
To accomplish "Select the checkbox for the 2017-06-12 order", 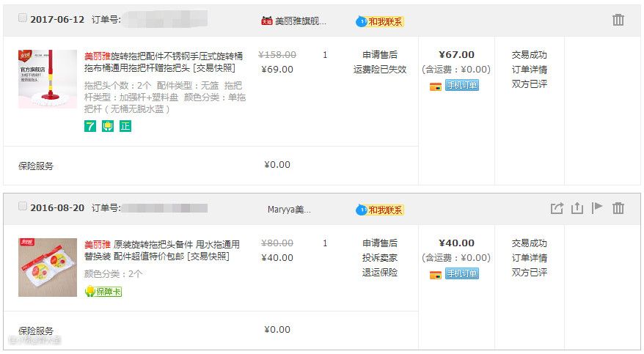I will pyautogui.click(x=23, y=18).
